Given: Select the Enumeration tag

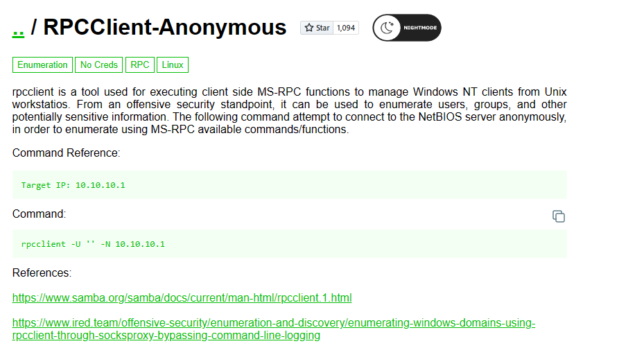Looking at the screenshot, I should (x=42, y=65).
